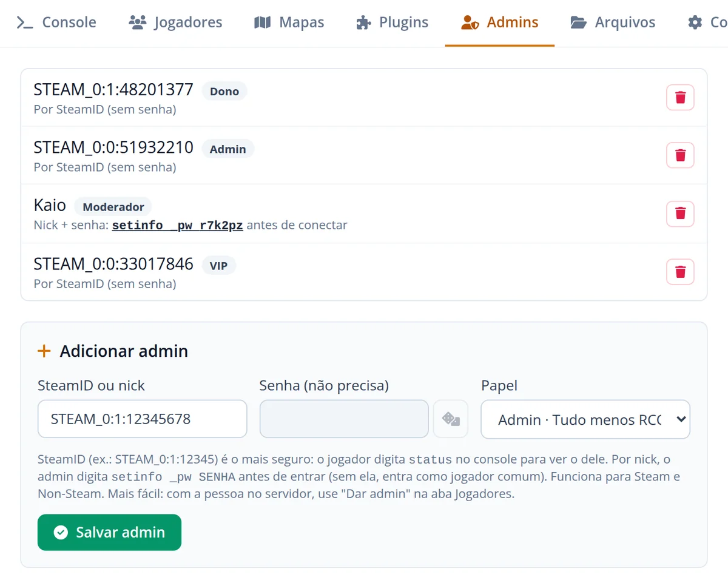728x574 pixels.
Task: Click the Papel field label
Action: 499,386
